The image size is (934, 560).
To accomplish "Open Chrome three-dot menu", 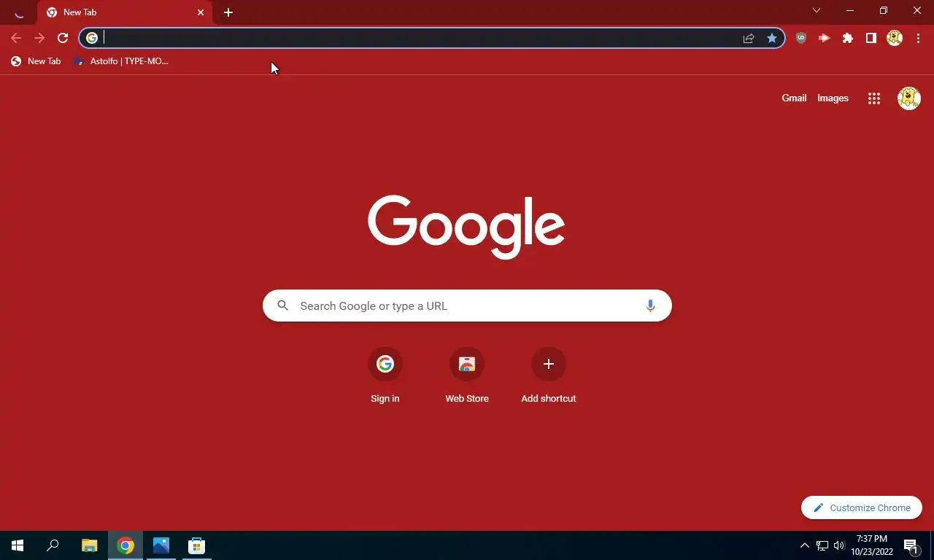I will pos(918,38).
